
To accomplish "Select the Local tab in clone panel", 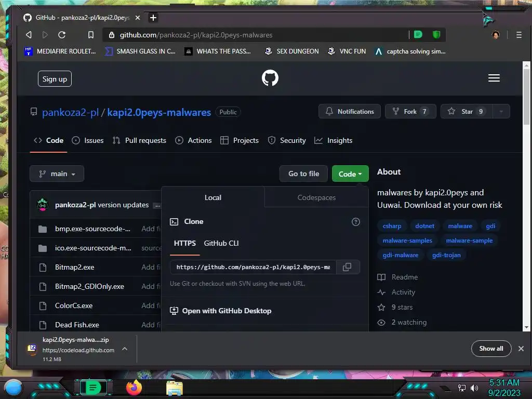I will pos(212,197).
